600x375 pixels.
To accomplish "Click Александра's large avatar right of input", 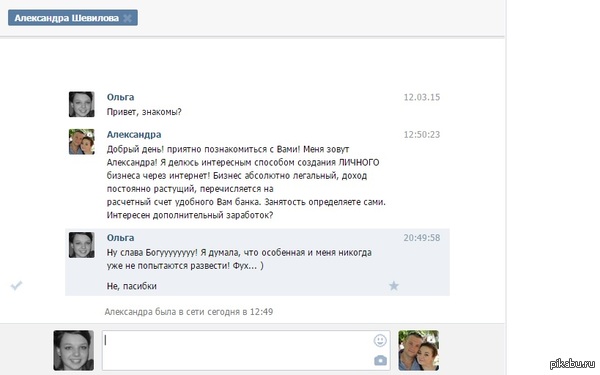I will tap(419, 351).
